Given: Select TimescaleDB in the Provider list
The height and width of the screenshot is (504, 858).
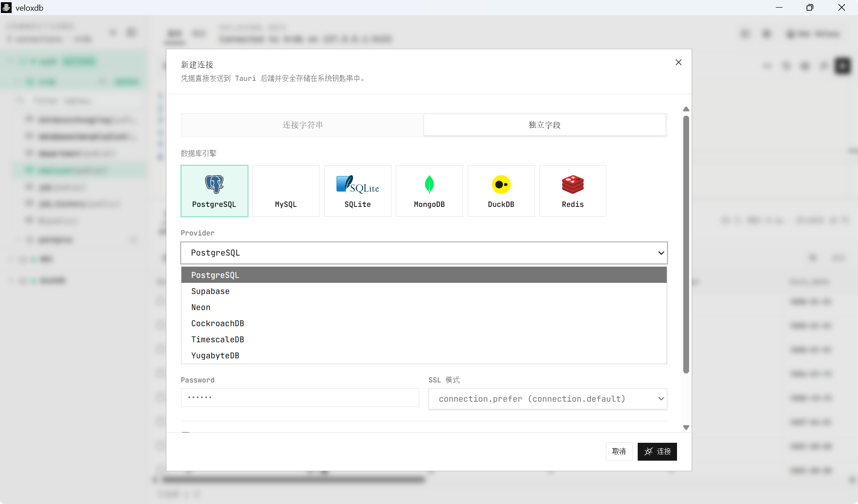Looking at the screenshot, I should pos(424,340).
